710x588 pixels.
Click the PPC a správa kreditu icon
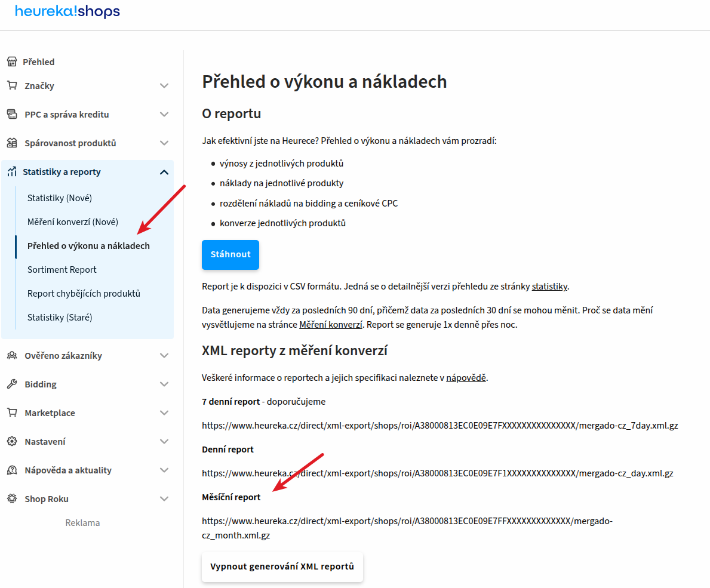coord(12,114)
